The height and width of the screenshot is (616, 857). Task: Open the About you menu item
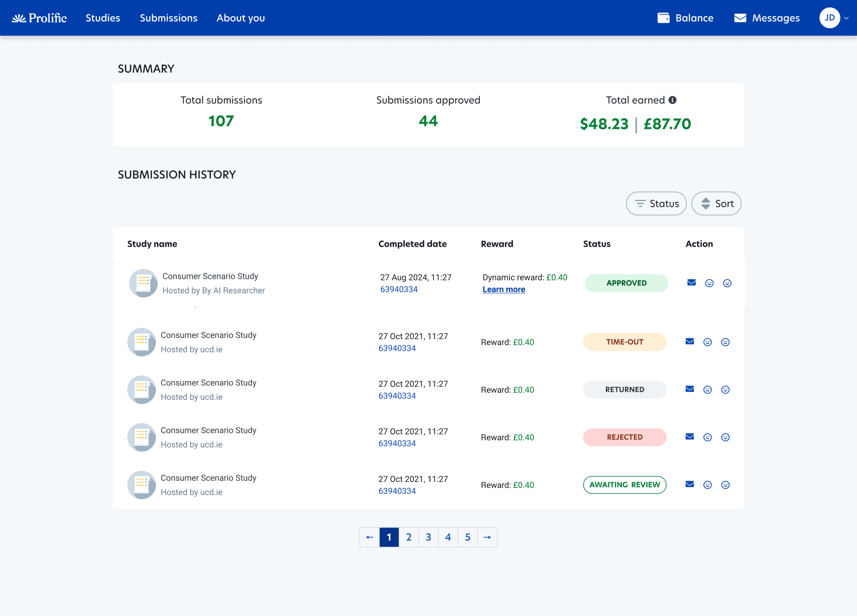[241, 18]
